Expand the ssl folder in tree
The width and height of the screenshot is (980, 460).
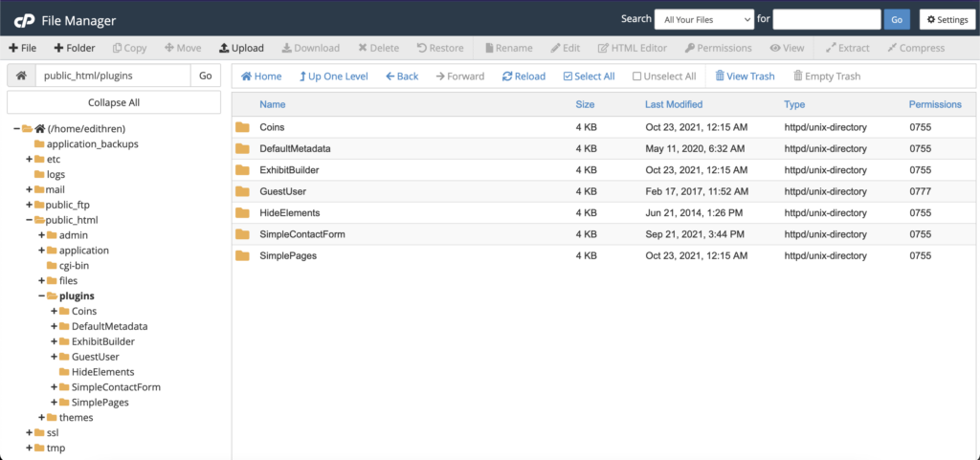(x=29, y=432)
